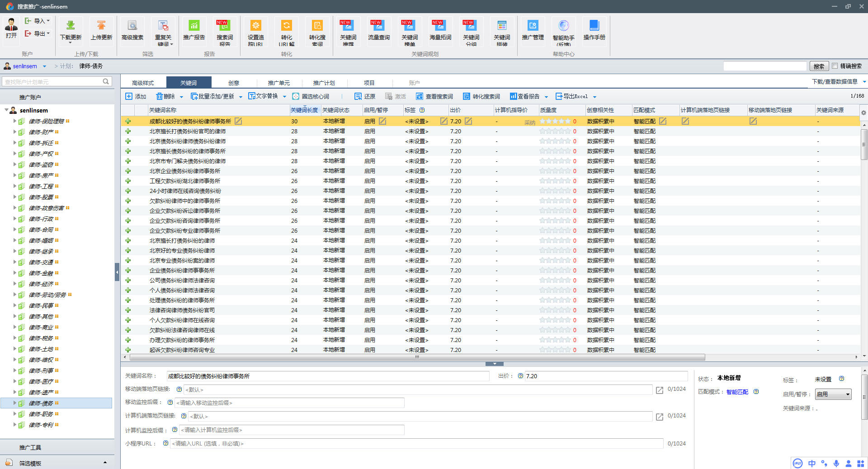
Task: Click the table column settings gear icon
Action: coord(863,113)
